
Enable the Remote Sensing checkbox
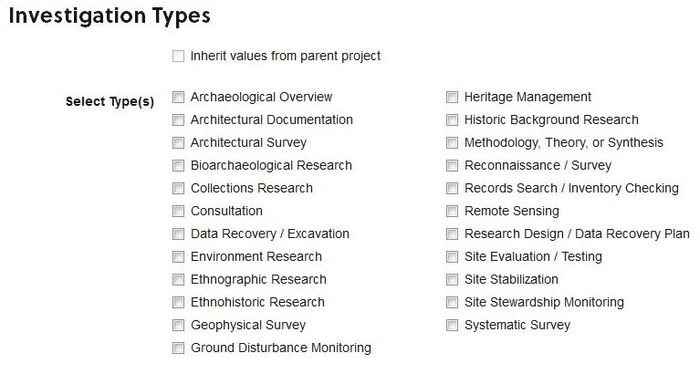tap(452, 211)
